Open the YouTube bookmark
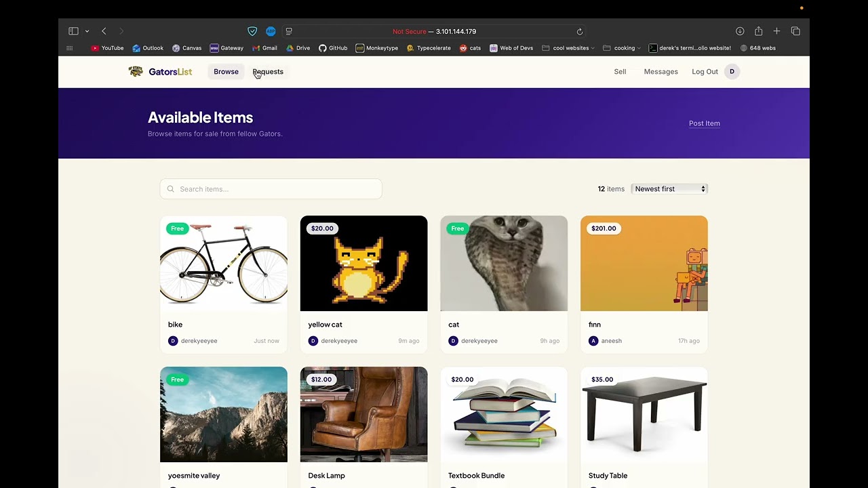The width and height of the screenshot is (868, 488). (107, 48)
